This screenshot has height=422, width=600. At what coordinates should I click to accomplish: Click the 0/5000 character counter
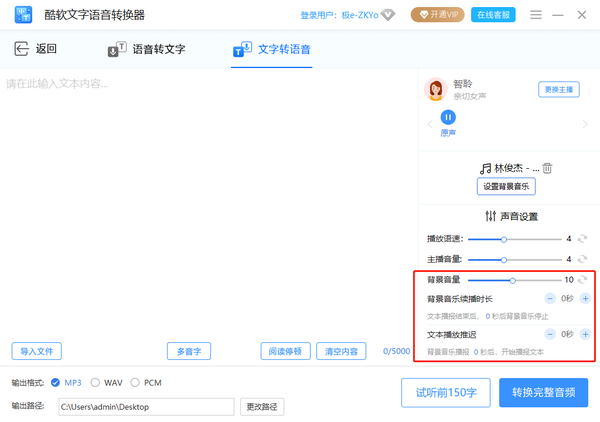tap(396, 351)
